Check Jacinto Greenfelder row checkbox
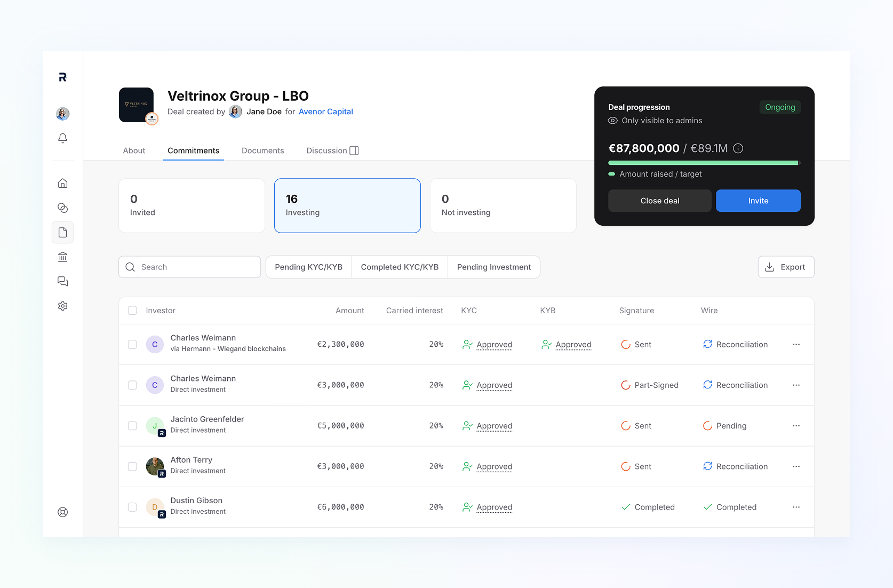 [132, 426]
